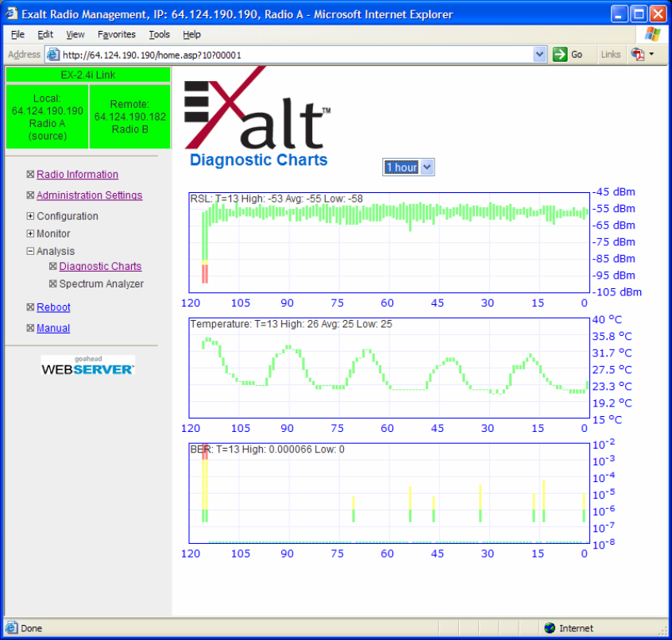
Task: Open the Administration Settings link
Action: click(89, 195)
